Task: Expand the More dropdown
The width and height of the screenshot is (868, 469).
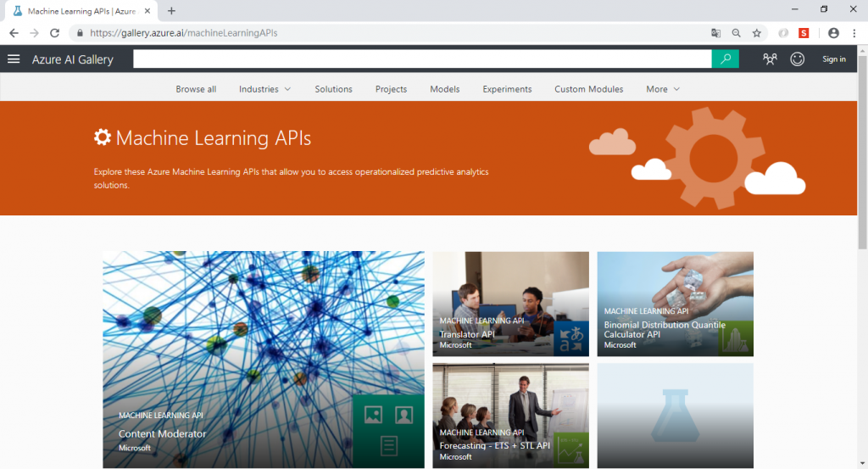Action: (663, 89)
